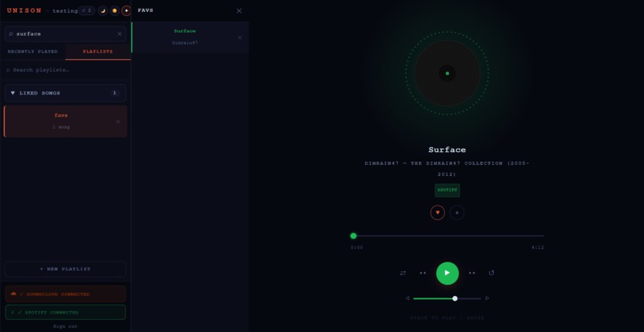
Task: Select the favs playlist
Action: (66, 121)
